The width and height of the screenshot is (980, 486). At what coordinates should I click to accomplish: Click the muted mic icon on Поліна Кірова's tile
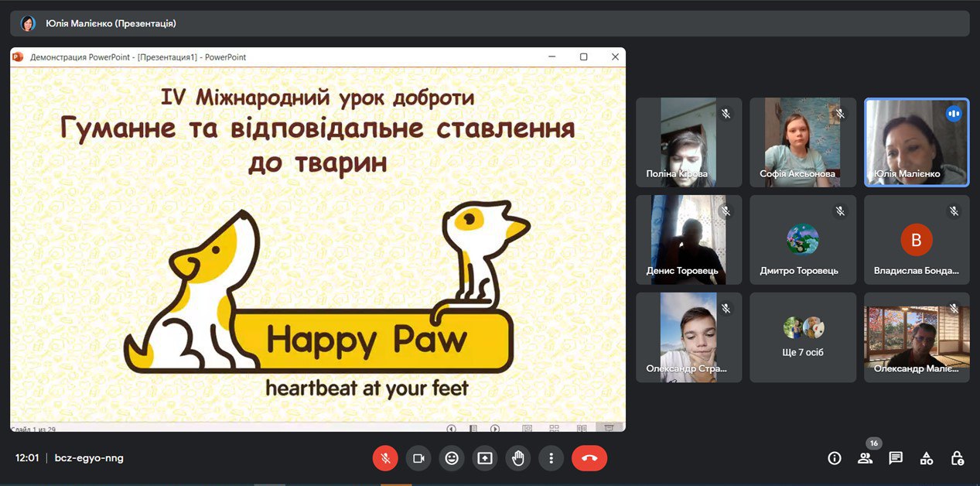tap(726, 114)
